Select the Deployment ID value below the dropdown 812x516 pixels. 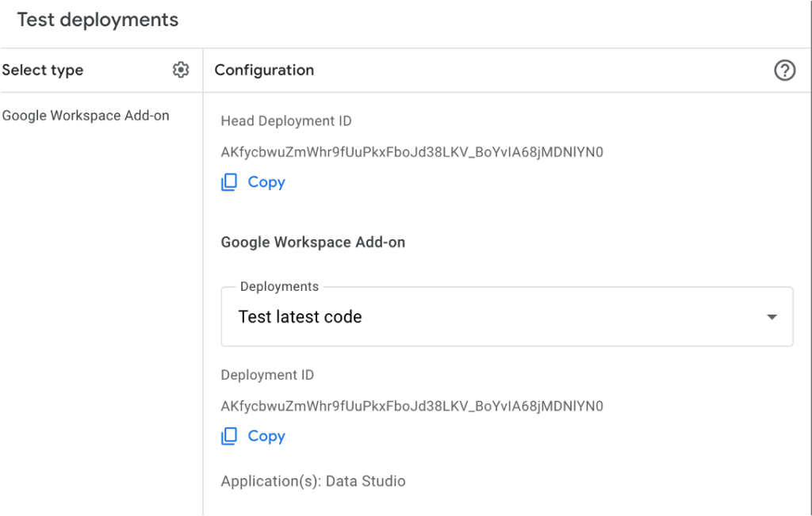click(x=412, y=407)
